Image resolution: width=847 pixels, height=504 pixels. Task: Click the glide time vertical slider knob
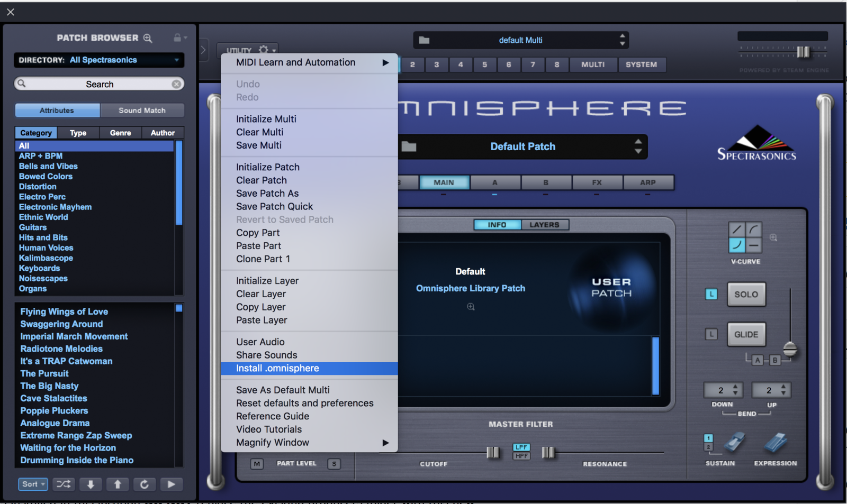coord(790,349)
